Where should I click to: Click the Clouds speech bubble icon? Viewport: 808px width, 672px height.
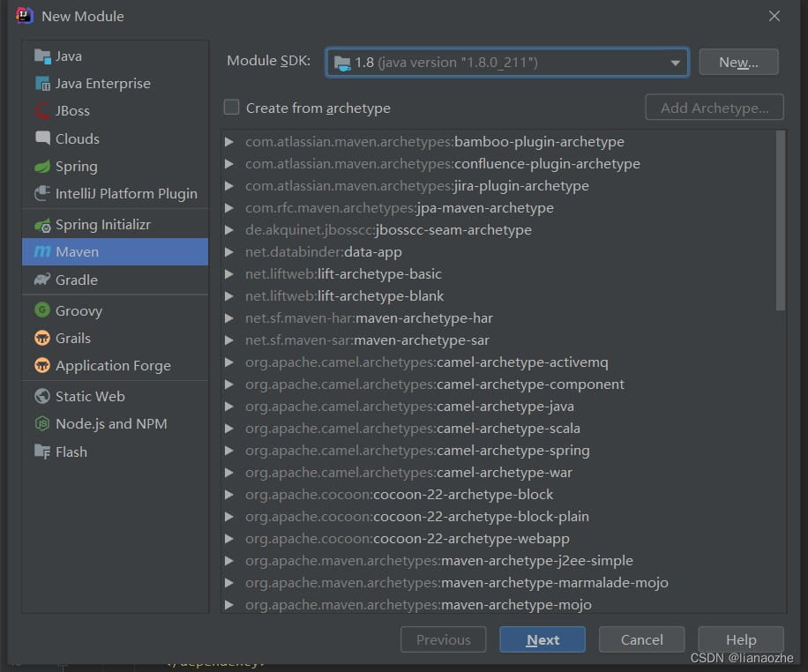pyautogui.click(x=42, y=138)
